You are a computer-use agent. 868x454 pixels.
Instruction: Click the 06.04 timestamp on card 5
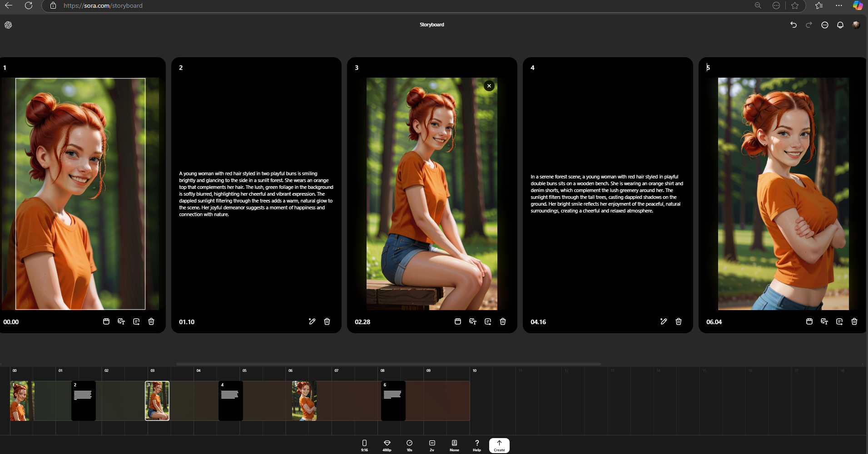pos(714,322)
